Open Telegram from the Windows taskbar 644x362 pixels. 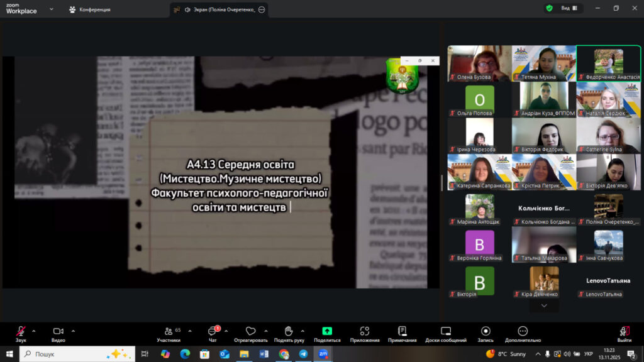pos(303,354)
